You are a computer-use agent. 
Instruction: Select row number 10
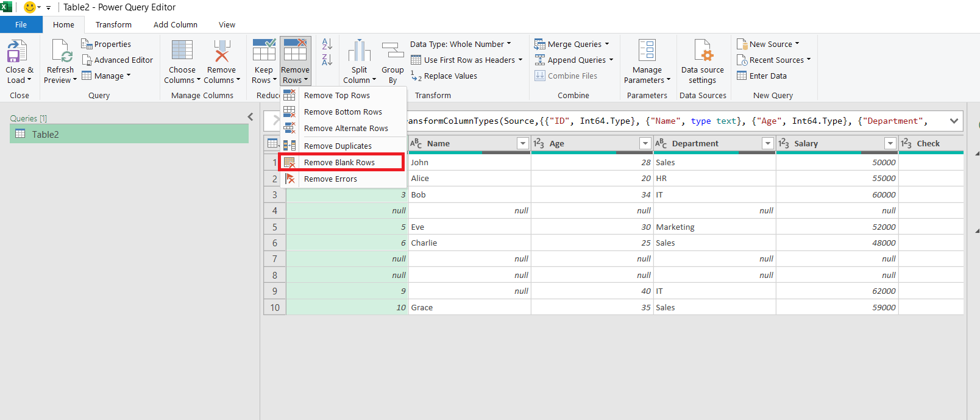tap(275, 307)
